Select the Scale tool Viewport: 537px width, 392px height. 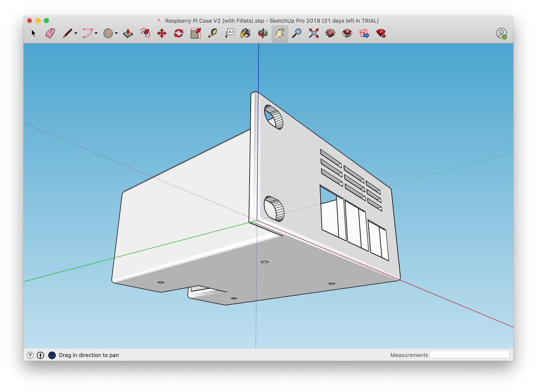tap(196, 33)
